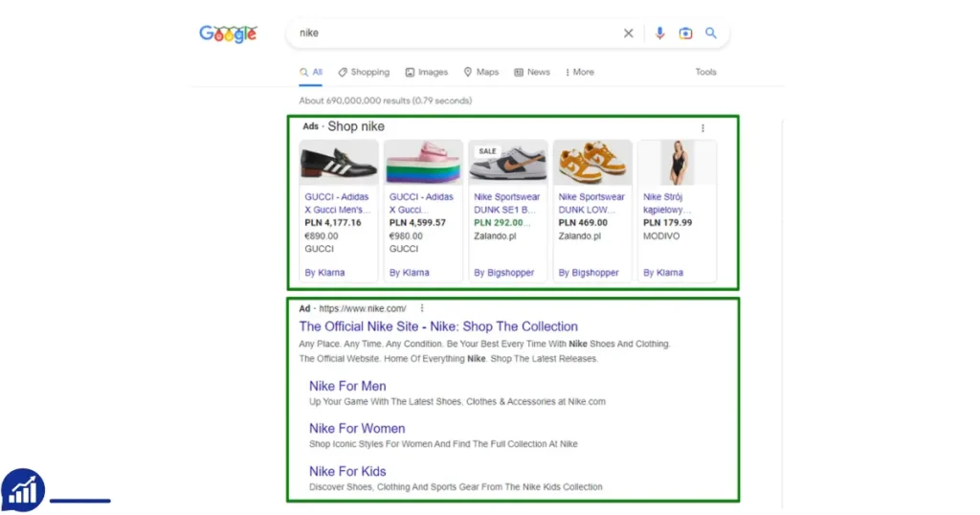980x515 pixels.
Task: Open grey Nike Dunk SALE shoe image
Action: pyautogui.click(x=507, y=163)
